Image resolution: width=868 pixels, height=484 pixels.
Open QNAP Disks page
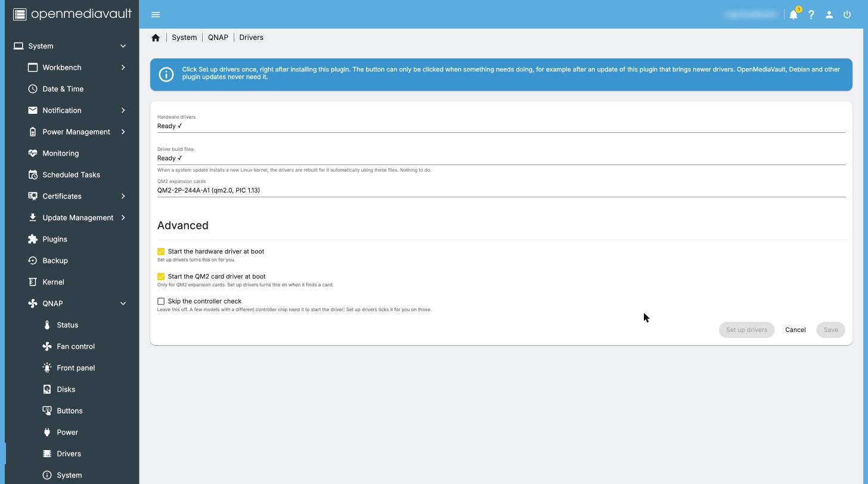[x=72, y=389]
